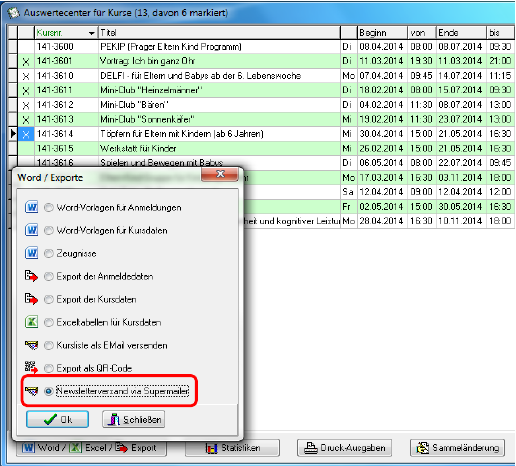This screenshot has width=516, height=466.
Task: Toggle mark for course 141-3612
Action: (26, 105)
